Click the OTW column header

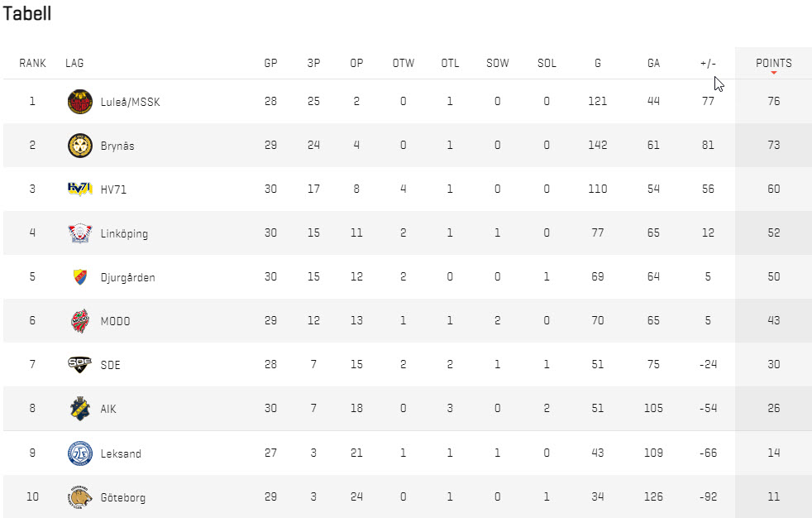click(404, 63)
